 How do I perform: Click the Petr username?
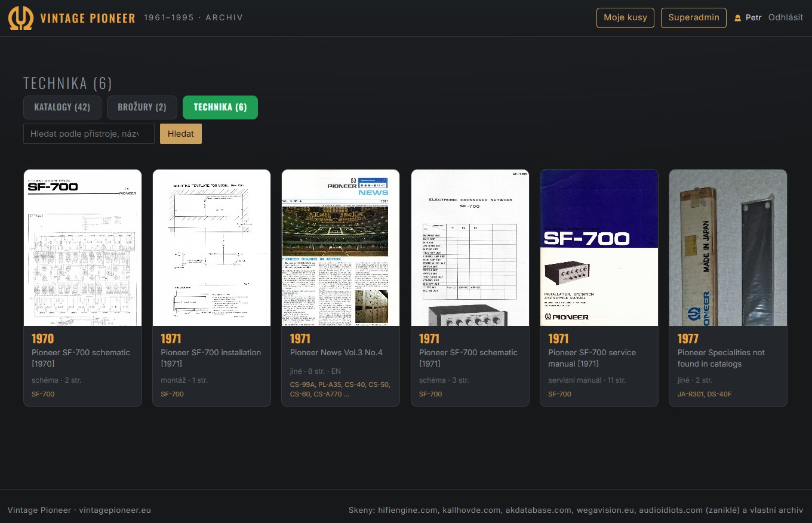753,18
